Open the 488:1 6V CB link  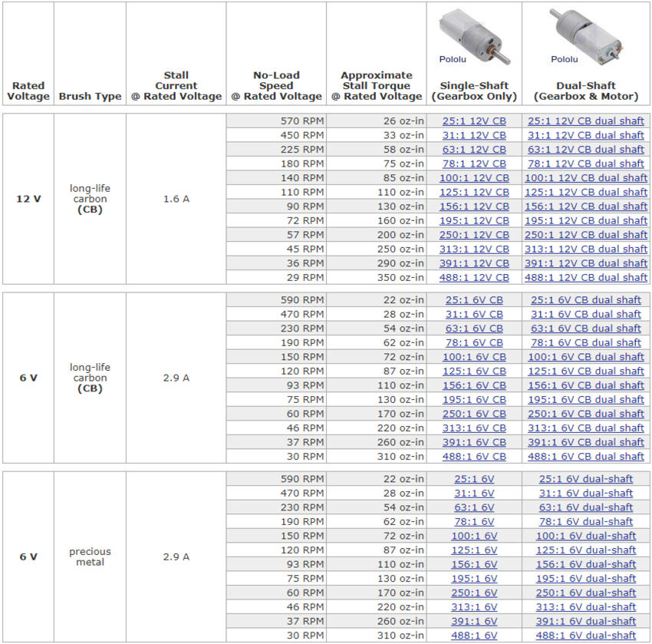[x=474, y=457]
